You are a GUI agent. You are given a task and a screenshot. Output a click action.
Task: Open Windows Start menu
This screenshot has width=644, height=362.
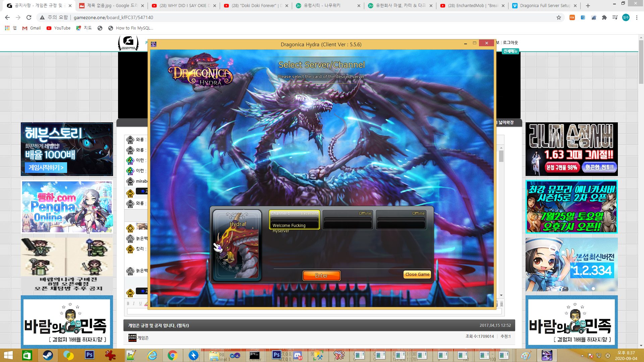8,355
